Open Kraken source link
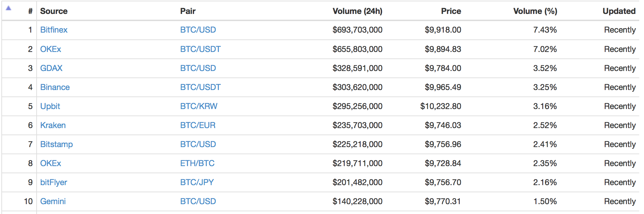 53,125
